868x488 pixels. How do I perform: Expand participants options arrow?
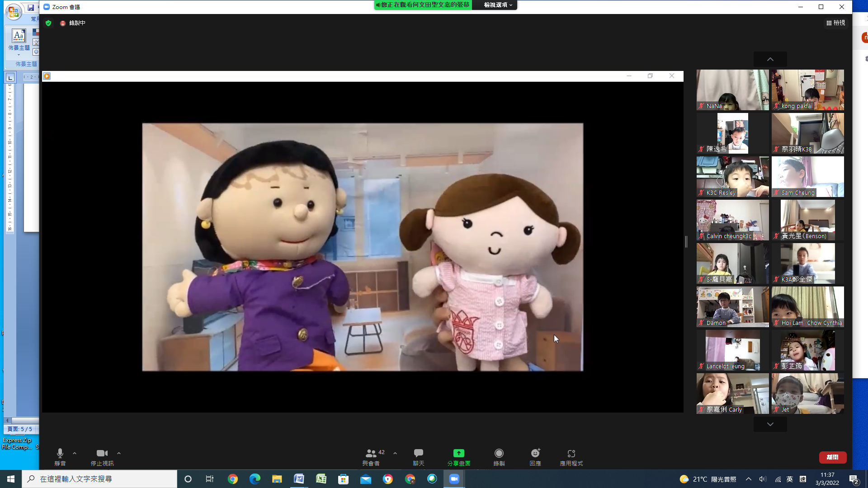point(395,453)
